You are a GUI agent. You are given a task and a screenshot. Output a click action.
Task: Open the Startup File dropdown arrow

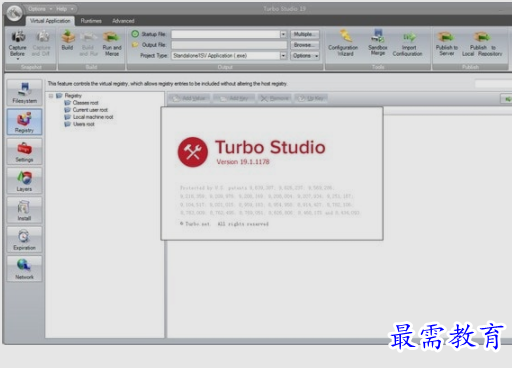coord(283,34)
